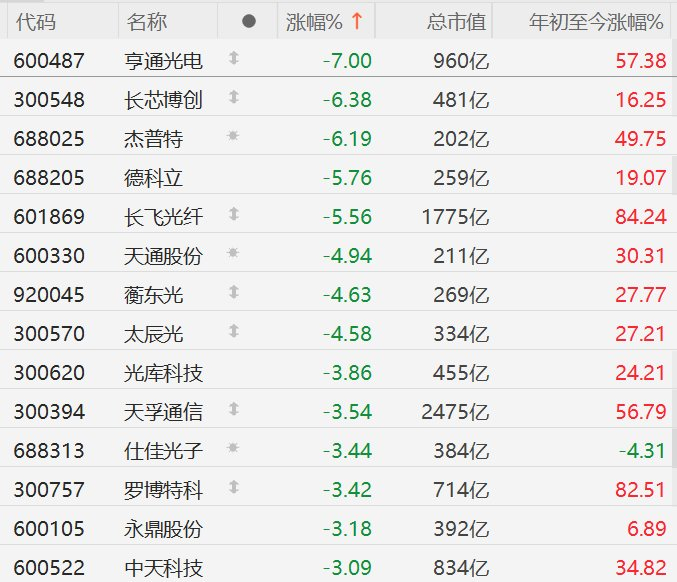Viewport: 677px width, 582px height.
Task: Select stock name 长芯博创
Action: click(x=163, y=100)
